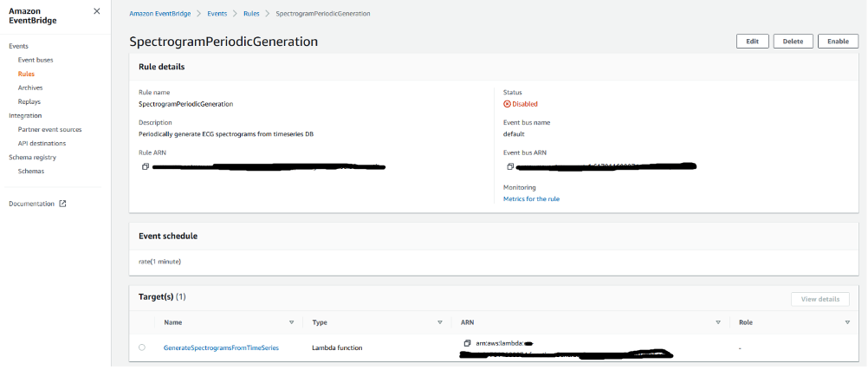Enable the rule with Enable button
Screen dimensions: 868x370
click(x=838, y=41)
